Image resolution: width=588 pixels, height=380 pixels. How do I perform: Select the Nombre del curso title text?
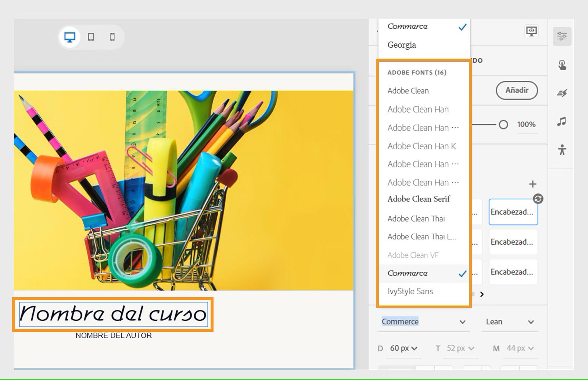coord(113,314)
